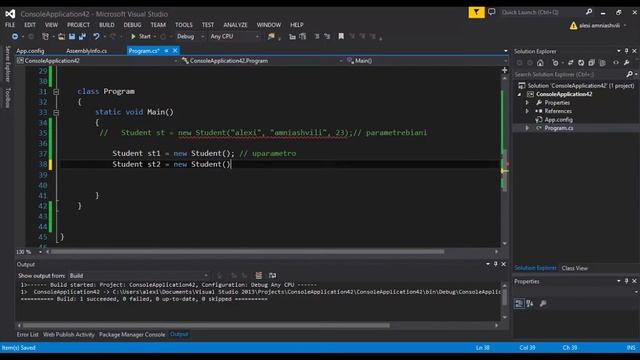This screenshot has width=640, height=360.
Task: Open the TOOLS menu
Action: tap(184, 25)
